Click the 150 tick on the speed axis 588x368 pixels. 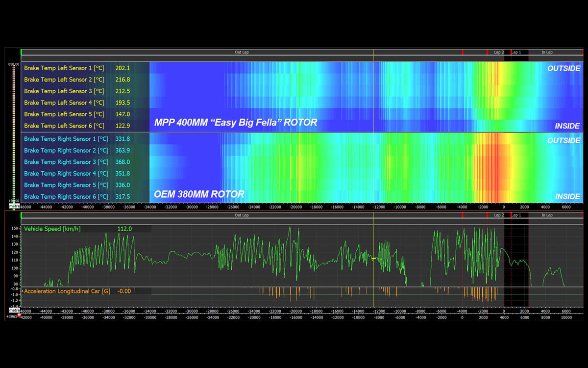pos(15,228)
